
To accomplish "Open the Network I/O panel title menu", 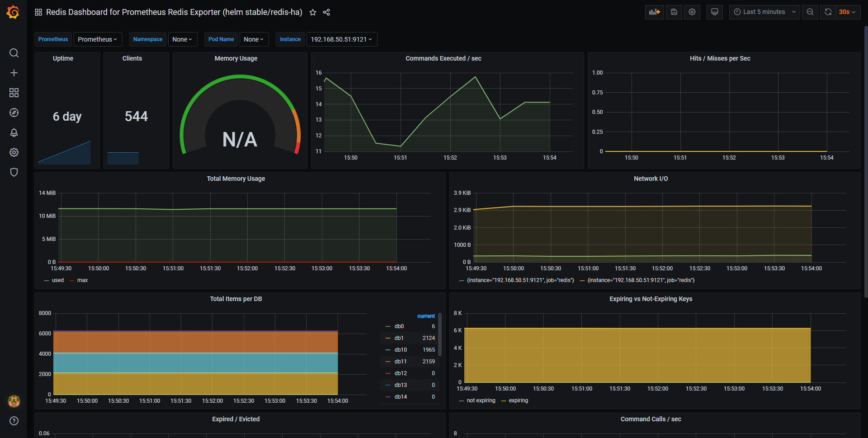I will [x=651, y=179].
